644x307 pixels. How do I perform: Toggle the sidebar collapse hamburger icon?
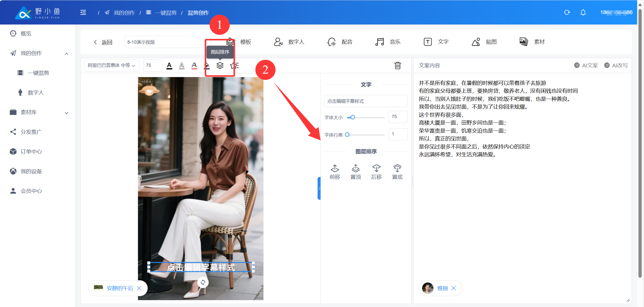pyautogui.click(x=83, y=12)
